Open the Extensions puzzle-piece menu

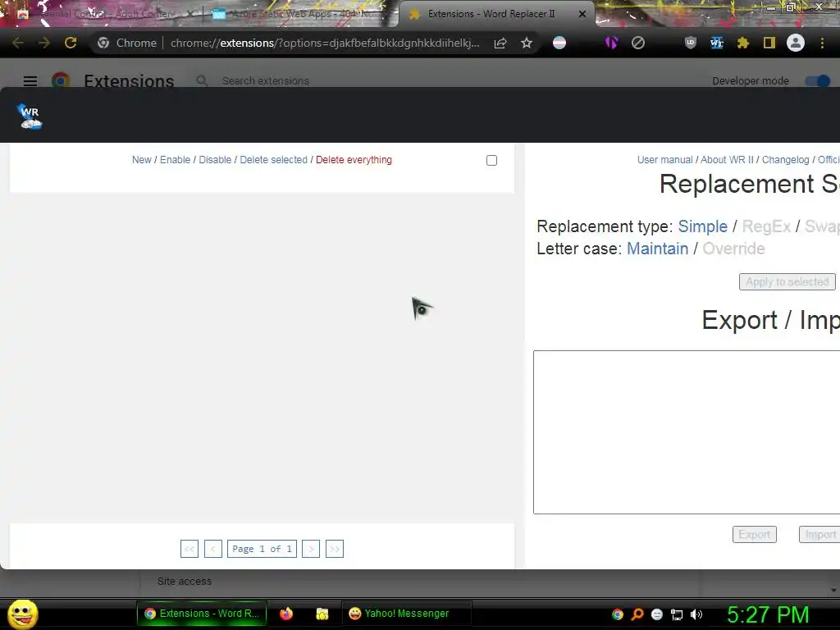(743, 43)
